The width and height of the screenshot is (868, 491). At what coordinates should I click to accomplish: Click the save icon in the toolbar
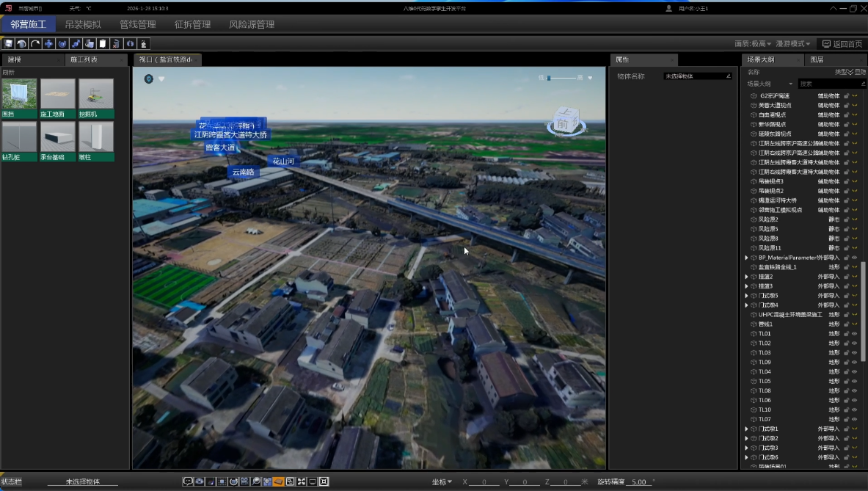point(8,44)
